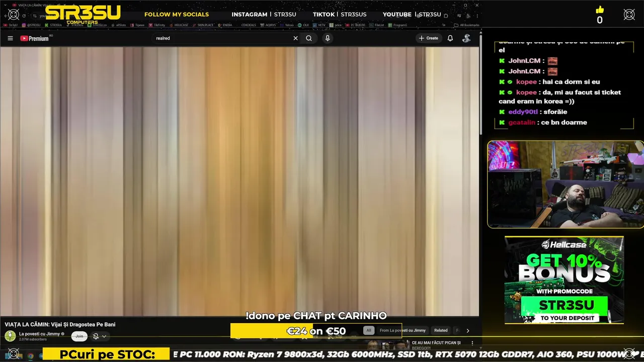Expand the subscription notification dropdown arrow
The height and width of the screenshot is (362, 644).
[104, 336]
